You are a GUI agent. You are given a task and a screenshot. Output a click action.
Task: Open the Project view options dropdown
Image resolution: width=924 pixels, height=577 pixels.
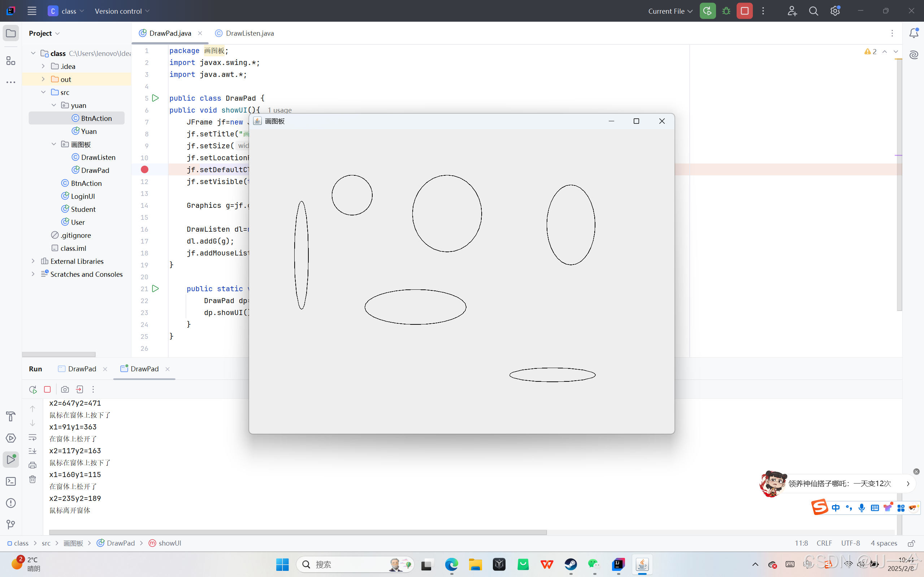44,33
